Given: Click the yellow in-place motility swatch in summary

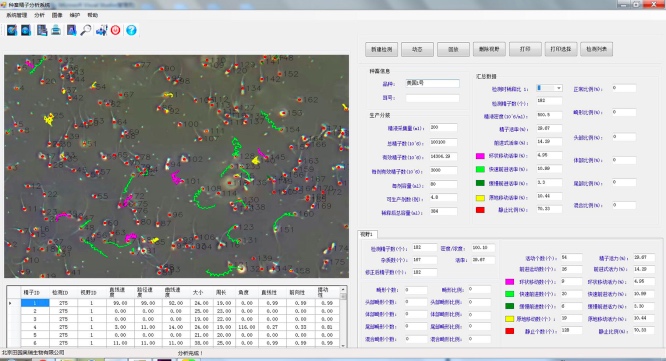Looking at the screenshot, I should tap(480, 198).
